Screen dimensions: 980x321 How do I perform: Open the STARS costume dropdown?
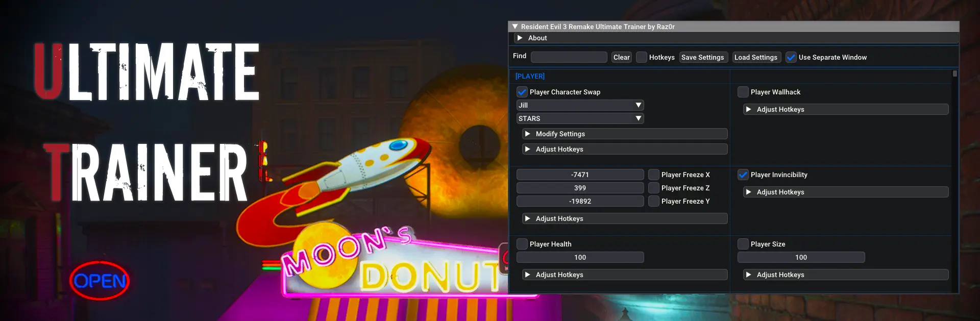click(x=580, y=118)
